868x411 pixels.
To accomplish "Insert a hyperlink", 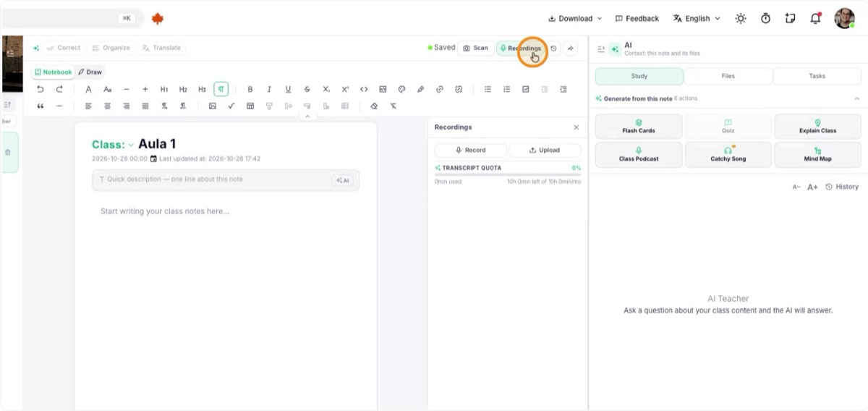I will (440, 89).
